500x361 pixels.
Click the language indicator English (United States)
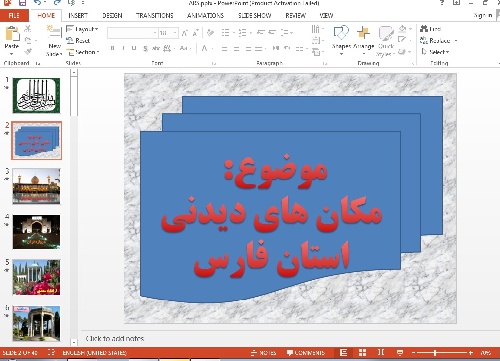[x=94, y=353]
